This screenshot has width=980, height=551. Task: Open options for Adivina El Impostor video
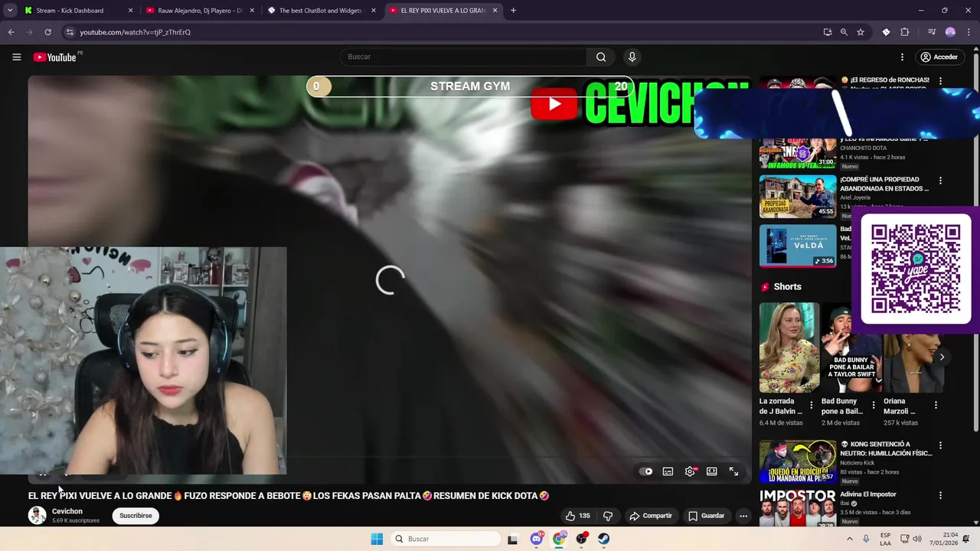click(940, 495)
